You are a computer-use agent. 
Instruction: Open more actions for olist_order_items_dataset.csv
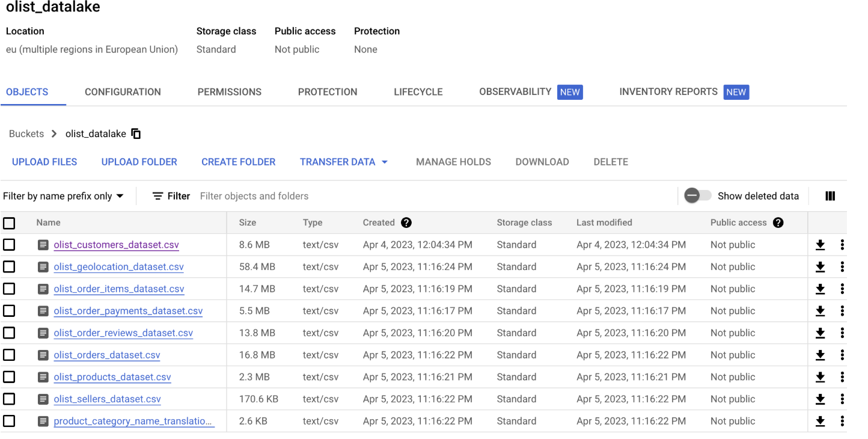842,289
